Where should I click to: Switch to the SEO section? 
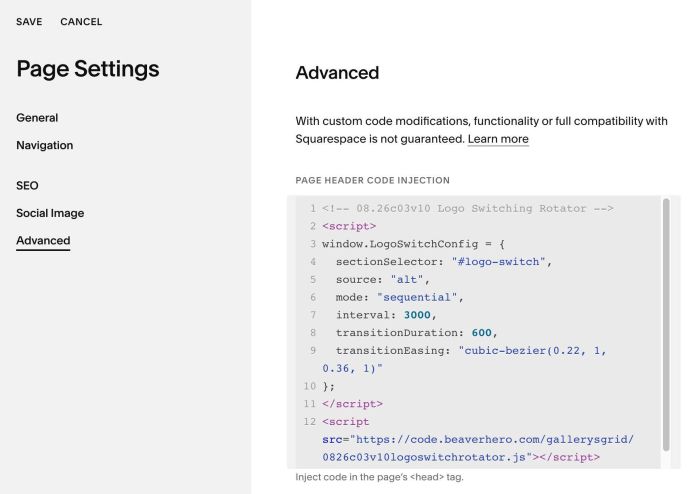(27, 186)
